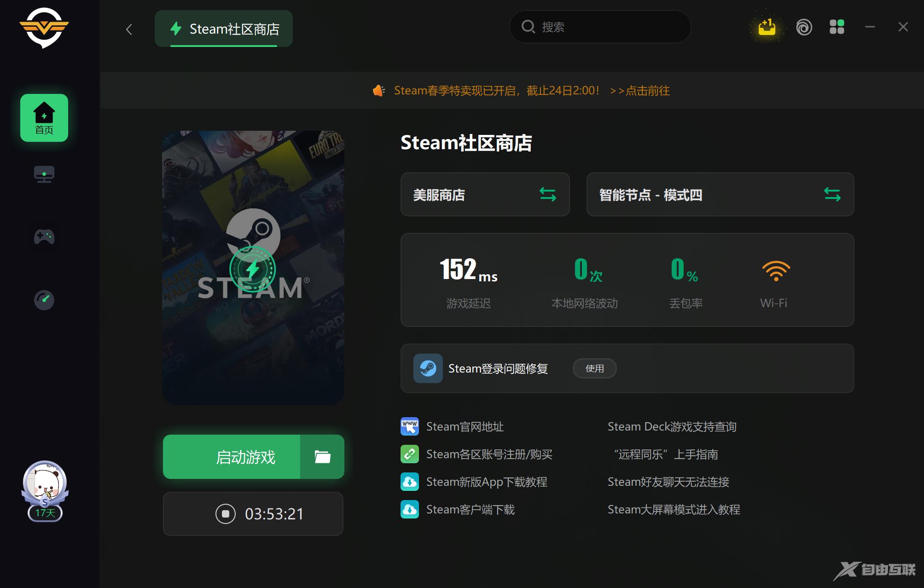Switch region via 美服商店 swap arrows
The image size is (924, 588).
[548, 194]
